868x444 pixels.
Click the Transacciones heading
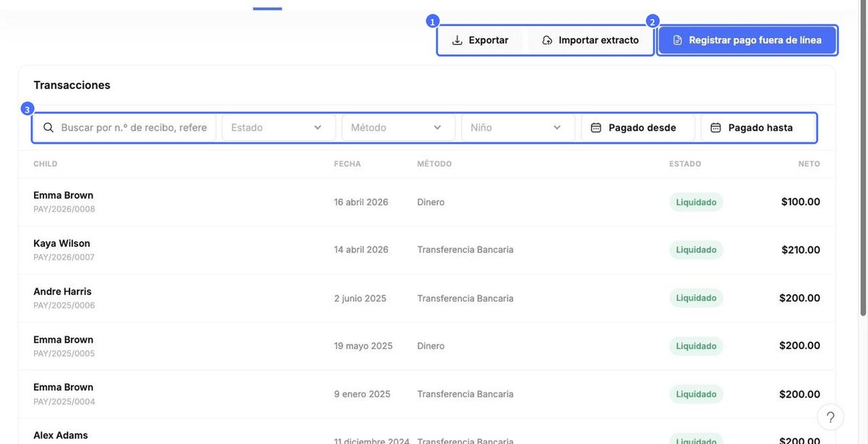pos(72,85)
